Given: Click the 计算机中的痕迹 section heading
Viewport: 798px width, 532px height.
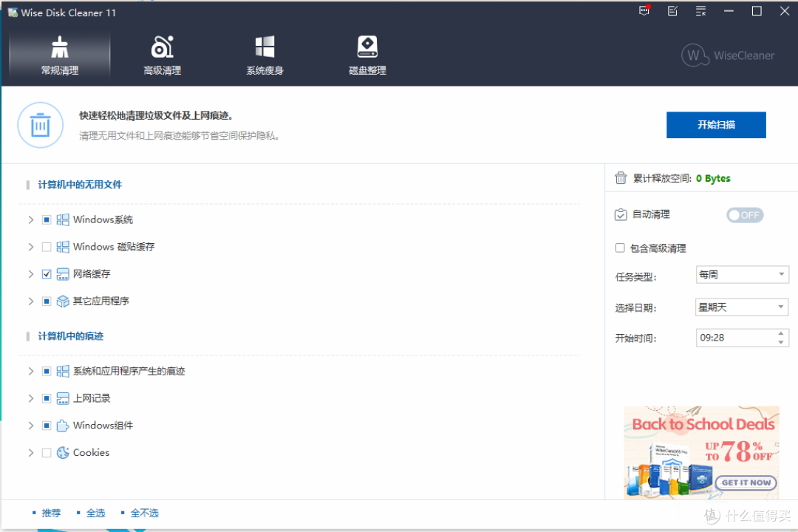Looking at the screenshot, I should click(71, 336).
